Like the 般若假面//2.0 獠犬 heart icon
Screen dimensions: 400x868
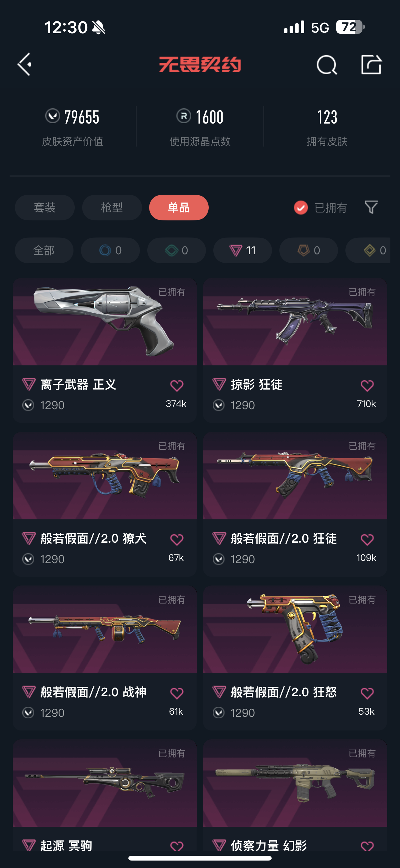176,540
